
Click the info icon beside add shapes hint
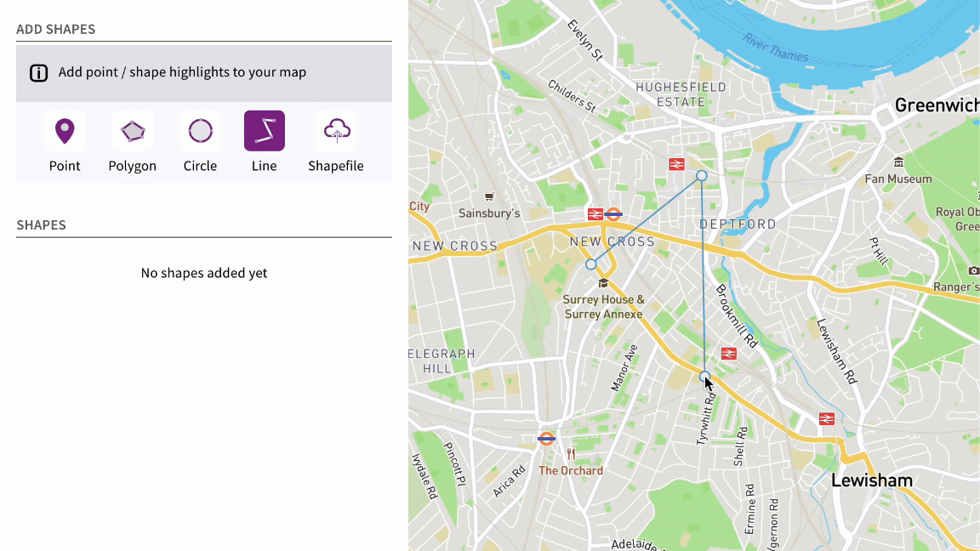click(39, 72)
